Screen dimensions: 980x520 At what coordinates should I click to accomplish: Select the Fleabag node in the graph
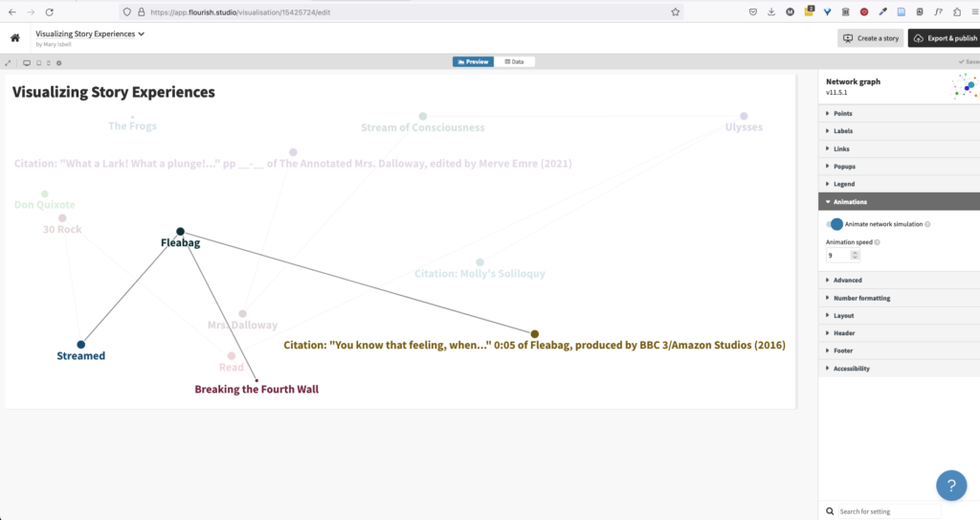[x=180, y=232]
